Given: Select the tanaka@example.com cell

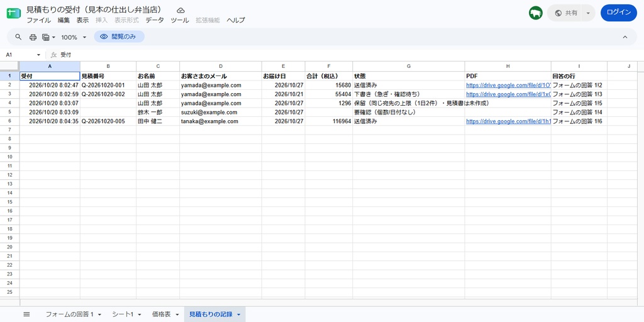Looking at the screenshot, I should click(221, 121).
